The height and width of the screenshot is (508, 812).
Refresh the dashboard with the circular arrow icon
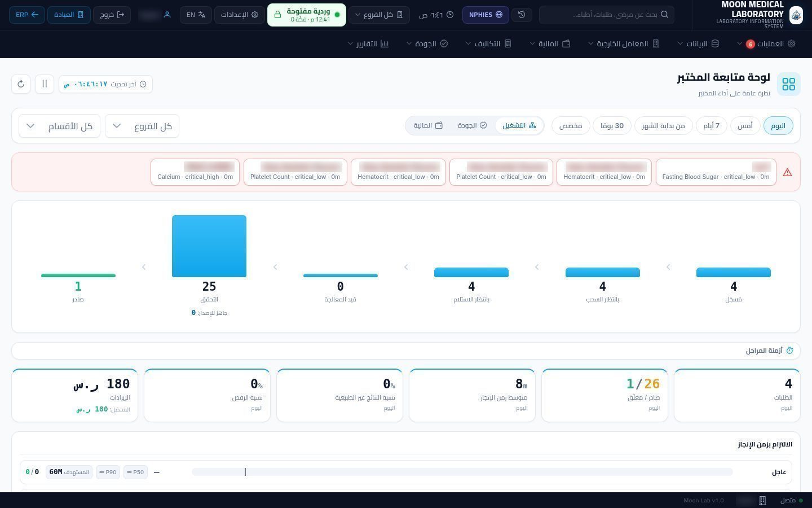[21, 84]
